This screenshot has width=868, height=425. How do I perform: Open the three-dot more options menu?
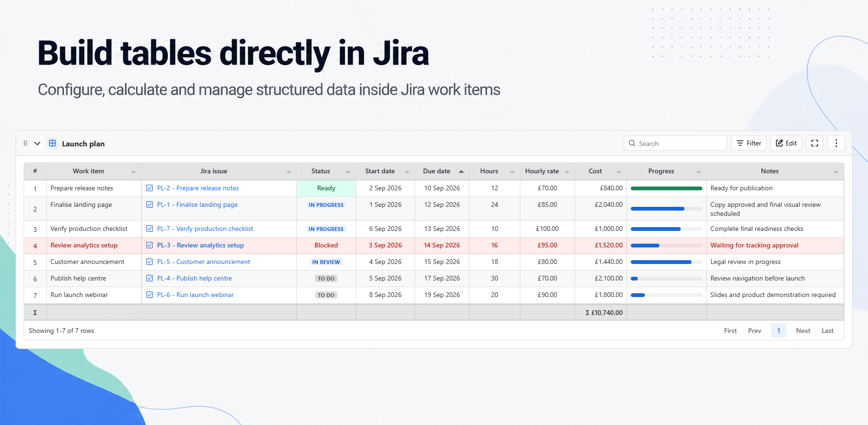pyautogui.click(x=836, y=143)
